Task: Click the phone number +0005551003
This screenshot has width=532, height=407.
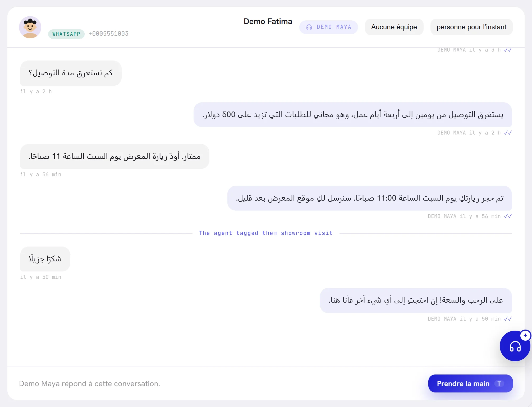Action: click(x=108, y=34)
